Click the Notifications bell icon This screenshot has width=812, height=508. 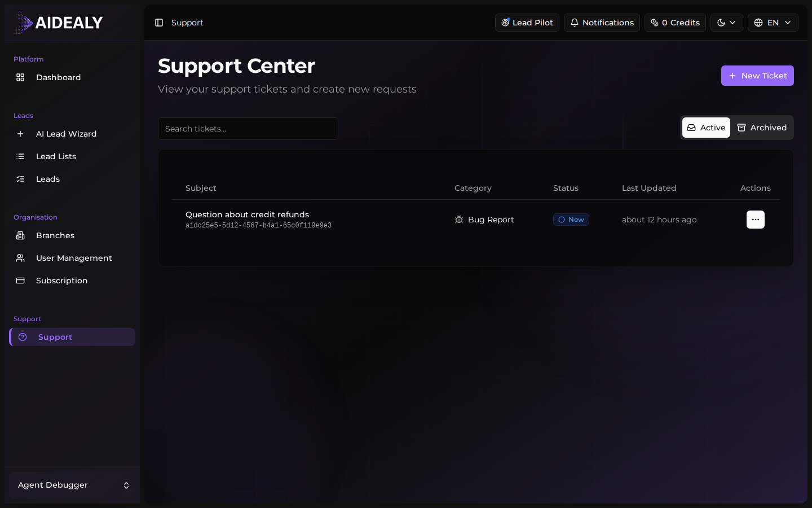point(575,23)
